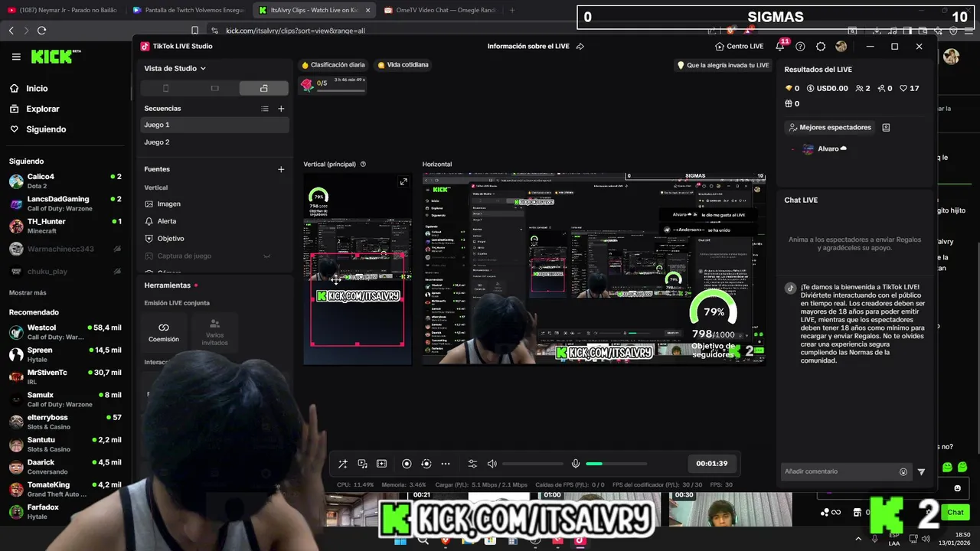Open the three-dots more options menu

click(446, 464)
